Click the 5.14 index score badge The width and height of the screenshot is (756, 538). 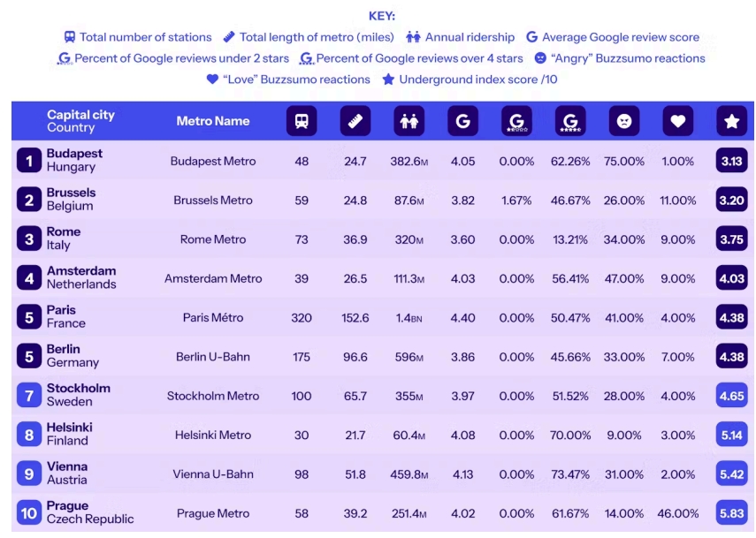(731, 435)
